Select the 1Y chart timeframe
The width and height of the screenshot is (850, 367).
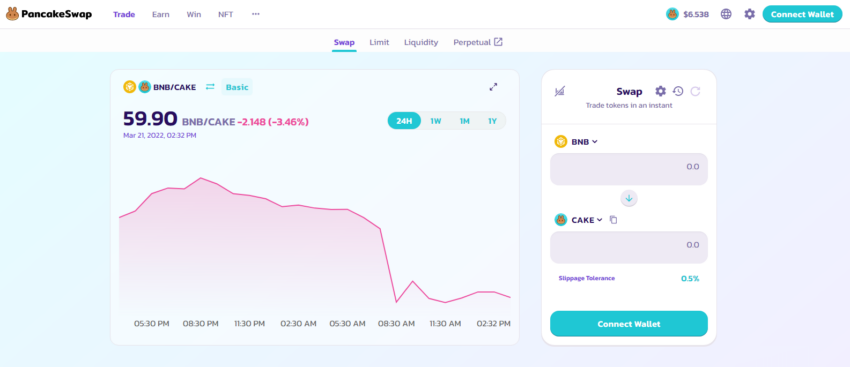coord(492,121)
